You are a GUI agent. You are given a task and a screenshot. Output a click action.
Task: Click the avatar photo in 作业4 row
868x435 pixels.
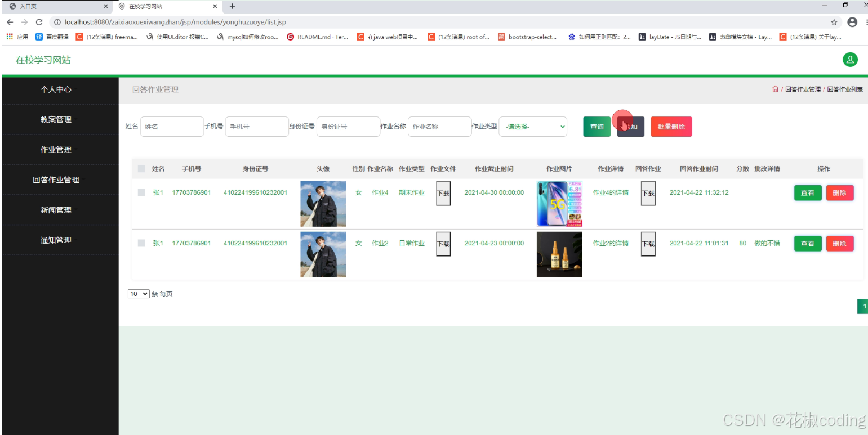(x=323, y=204)
